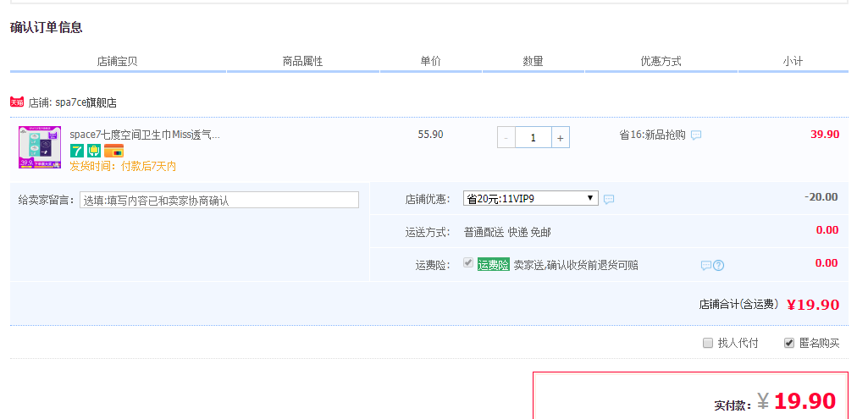The width and height of the screenshot is (868, 419).
Task: Open the spa7ce旗舰店 shop link
Action: click(x=86, y=103)
